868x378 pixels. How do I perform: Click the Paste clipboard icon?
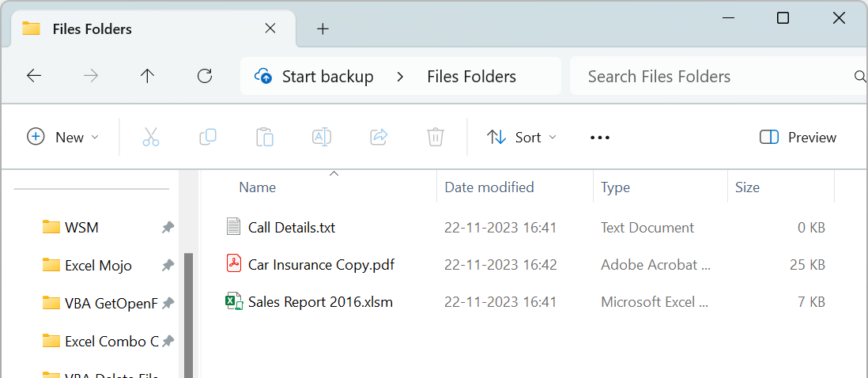point(265,137)
